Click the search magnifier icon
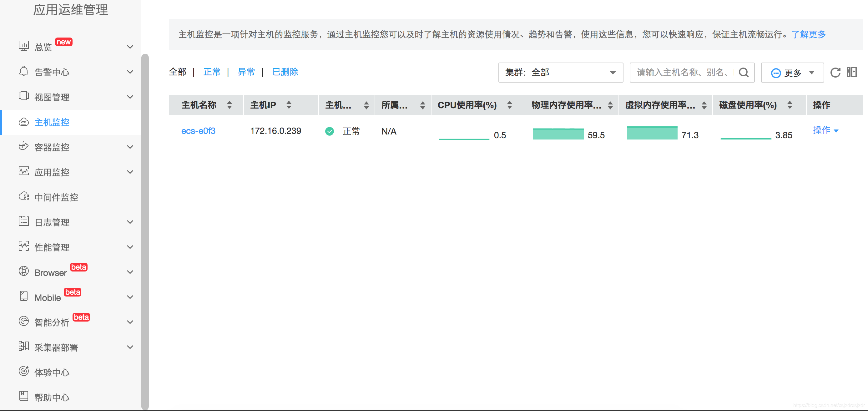 pyautogui.click(x=743, y=73)
